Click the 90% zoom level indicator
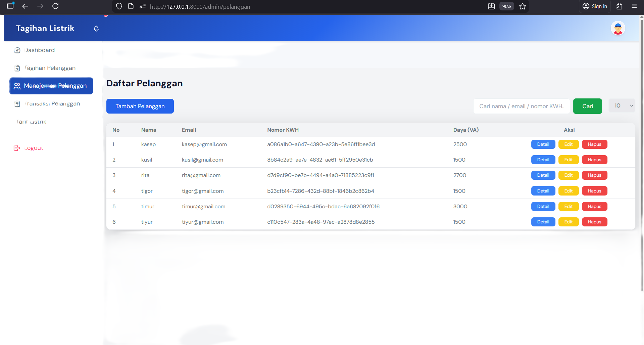Viewport: 644px width, 345px height. [x=506, y=6]
